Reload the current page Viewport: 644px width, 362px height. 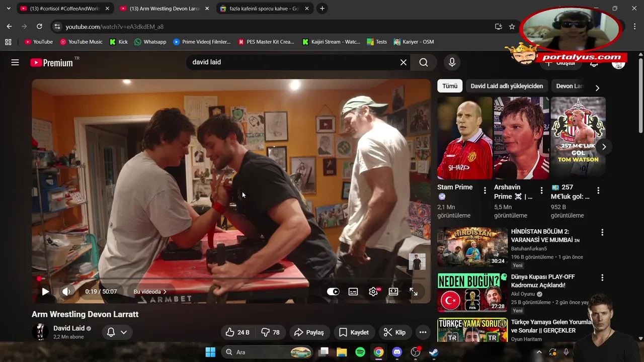coord(39,27)
